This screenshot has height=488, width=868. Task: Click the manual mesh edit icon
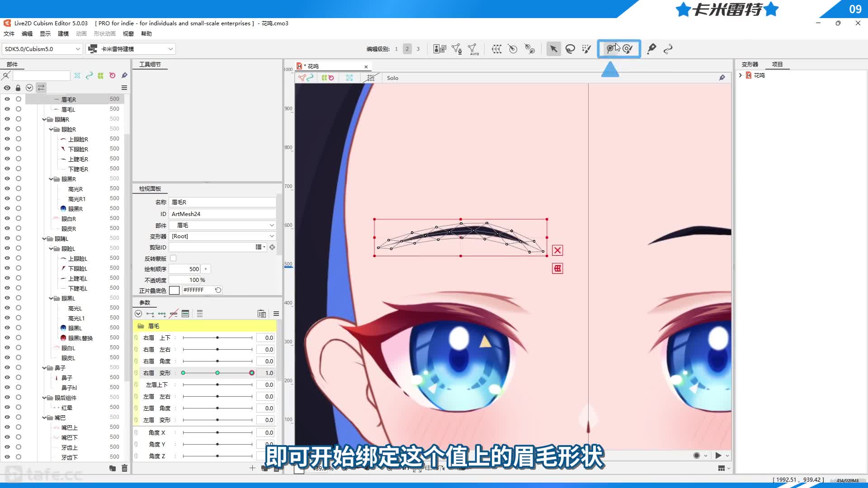[457, 49]
